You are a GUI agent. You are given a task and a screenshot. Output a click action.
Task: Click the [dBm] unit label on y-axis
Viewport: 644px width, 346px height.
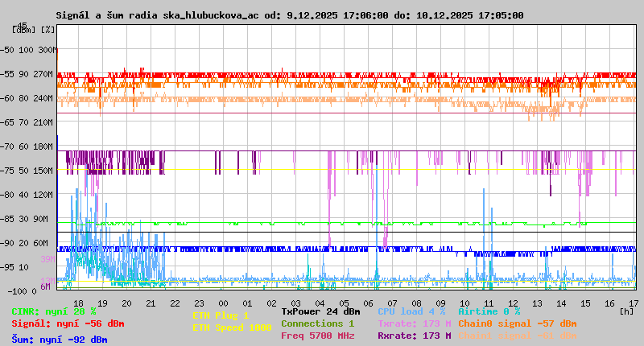24,30
